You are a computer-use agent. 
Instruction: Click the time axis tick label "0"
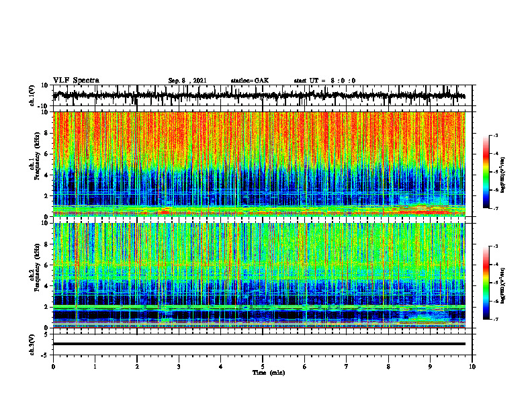(x=53, y=367)
